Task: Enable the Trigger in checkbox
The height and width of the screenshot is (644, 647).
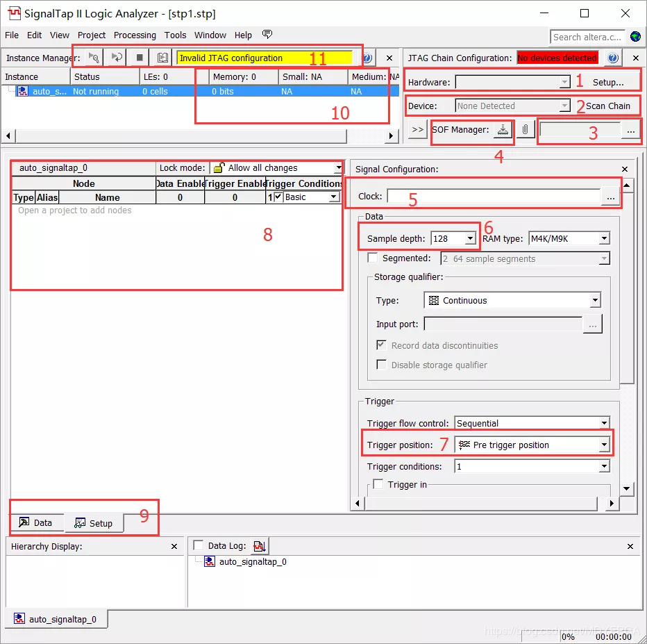Action: pyautogui.click(x=378, y=484)
